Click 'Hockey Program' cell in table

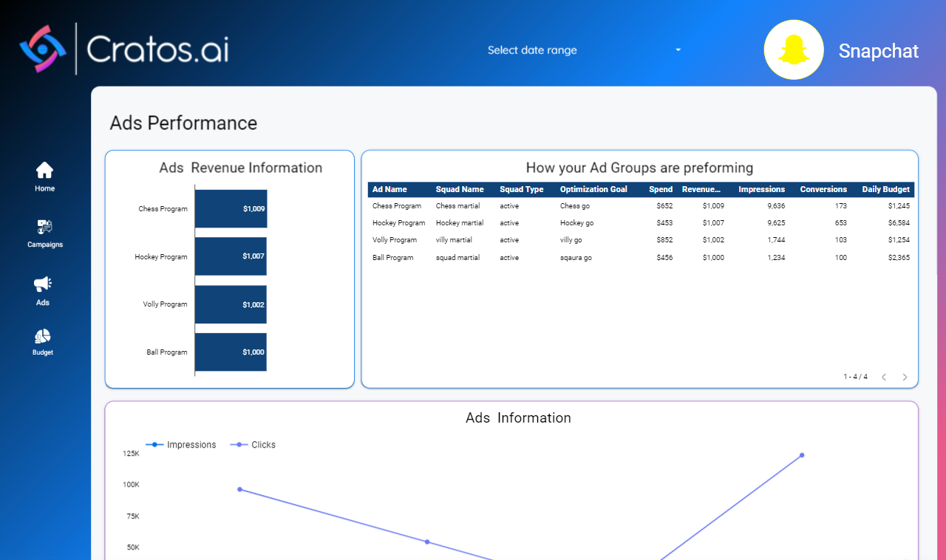coord(399,223)
